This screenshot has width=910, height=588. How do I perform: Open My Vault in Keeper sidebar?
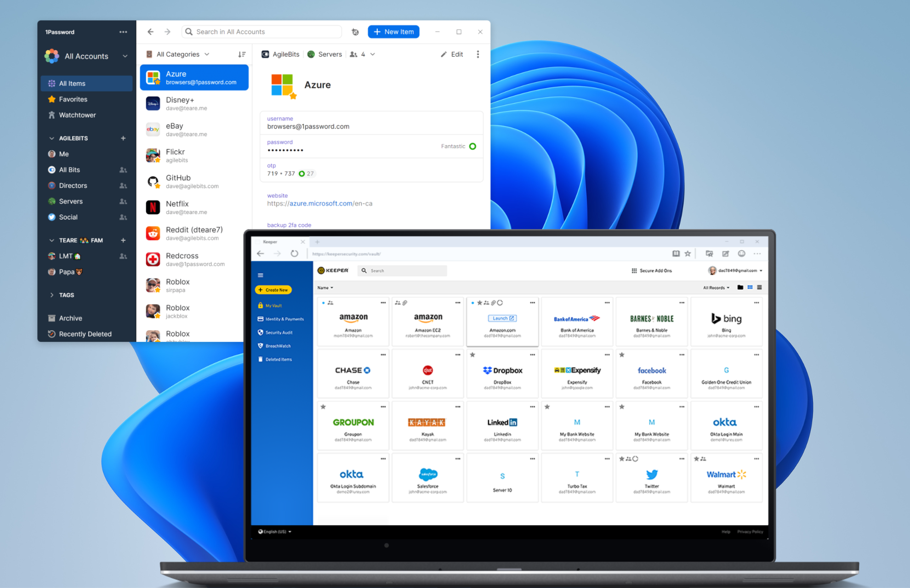(270, 305)
